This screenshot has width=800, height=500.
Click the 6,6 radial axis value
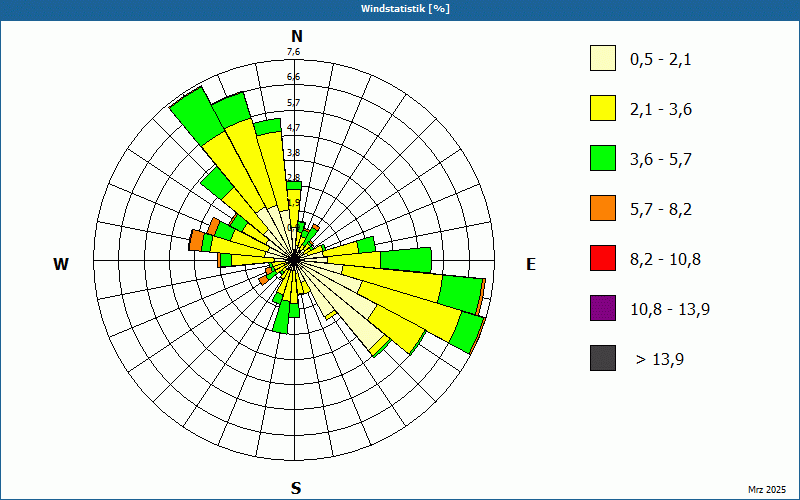click(x=293, y=77)
